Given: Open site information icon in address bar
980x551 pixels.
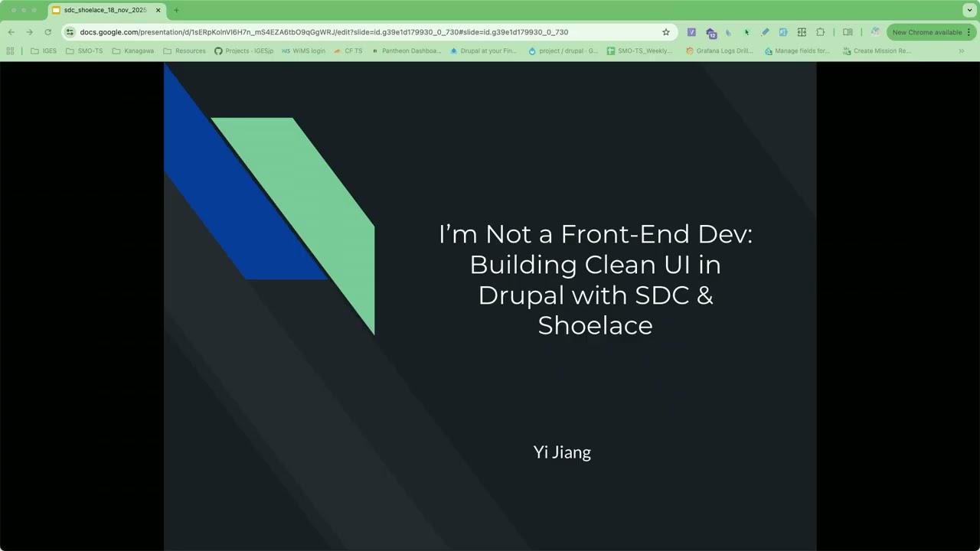Looking at the screenshot, I should point(70,32).
